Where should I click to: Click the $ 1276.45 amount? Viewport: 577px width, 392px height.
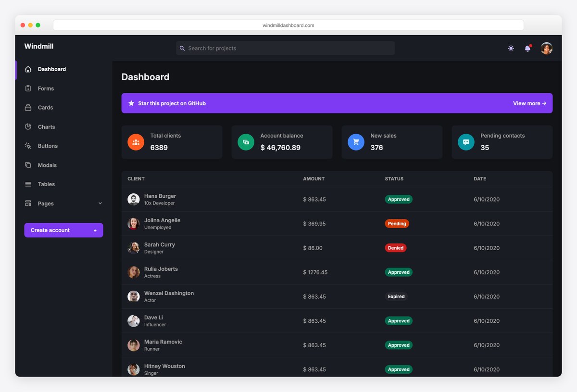click(315, 272)
